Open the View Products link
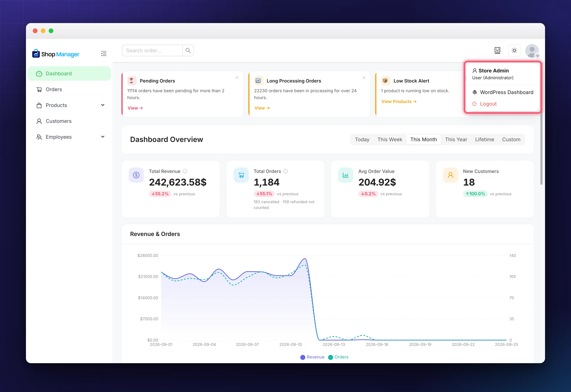Viewport: 571px width, 392px height. (399, 102)
